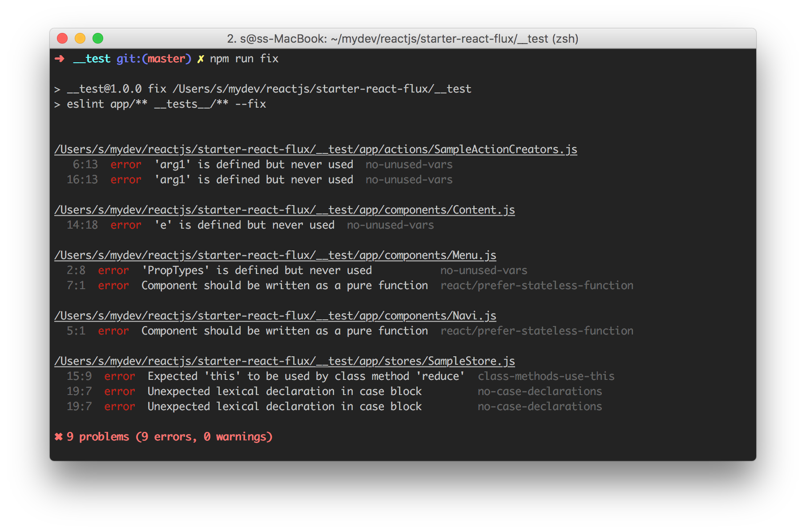806x532 pixels.
Task: Open the Content.js file path link
Action: 285,210
